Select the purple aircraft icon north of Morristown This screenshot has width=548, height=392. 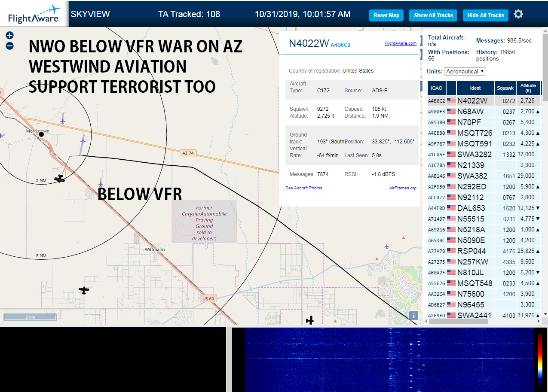(63, 121)
